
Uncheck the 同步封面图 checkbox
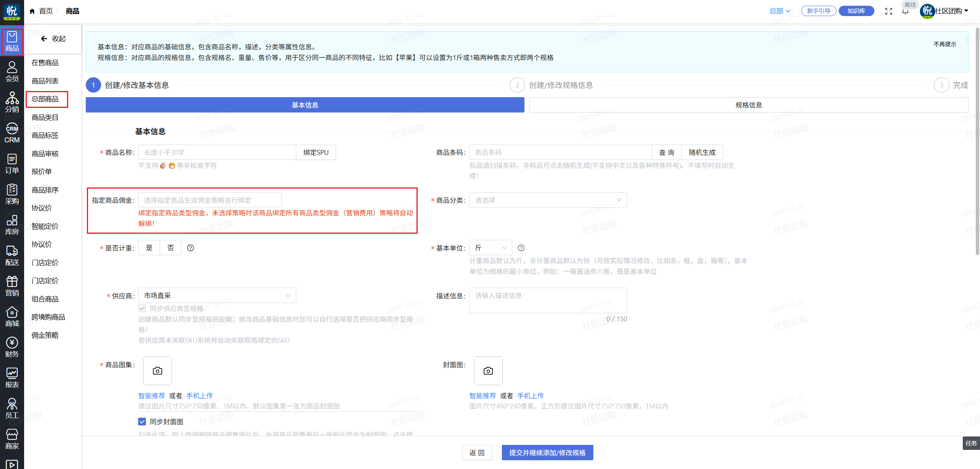pos(142,422)
